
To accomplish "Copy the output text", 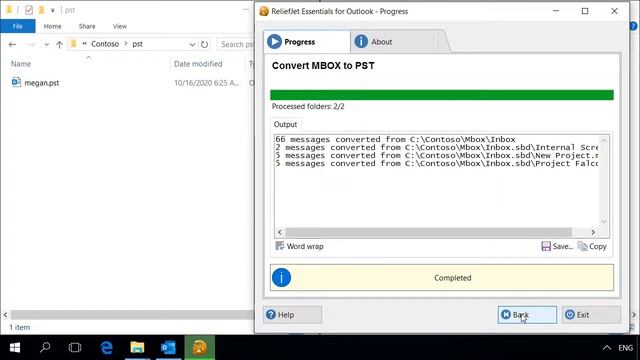I will tap(592, 246).
